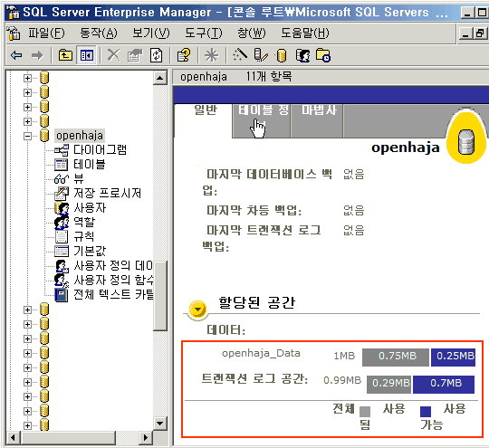The width and height of the screenshot is (489, 448).
Task: Click the 11개 항목 header text
Action: 269,77
